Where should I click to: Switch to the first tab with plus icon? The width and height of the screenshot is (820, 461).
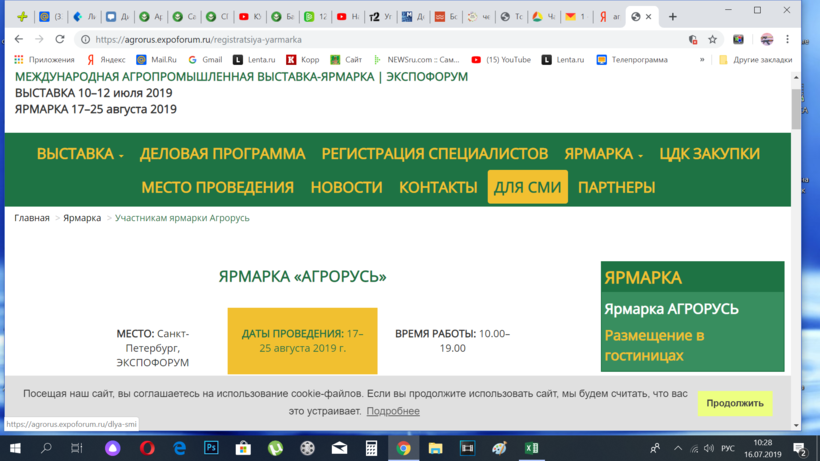[x=22, y=17]
